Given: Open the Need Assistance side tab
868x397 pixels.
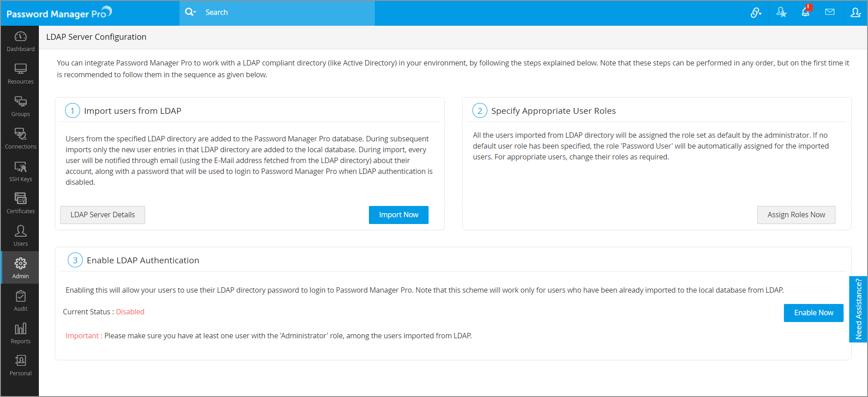Looking at the screenshot, I should click(x=858, y=309).
